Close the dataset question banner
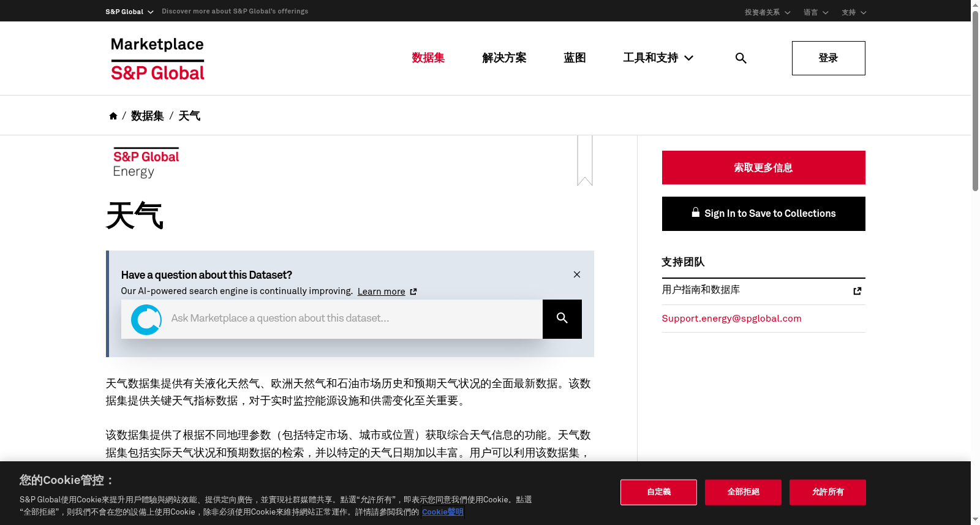Image resolution: width=980 pixels, height=525 pixels. click(577, 274)
